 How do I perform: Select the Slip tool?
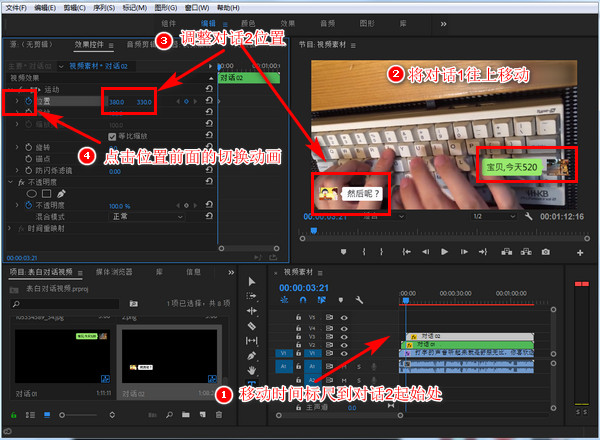coord(251,341)
